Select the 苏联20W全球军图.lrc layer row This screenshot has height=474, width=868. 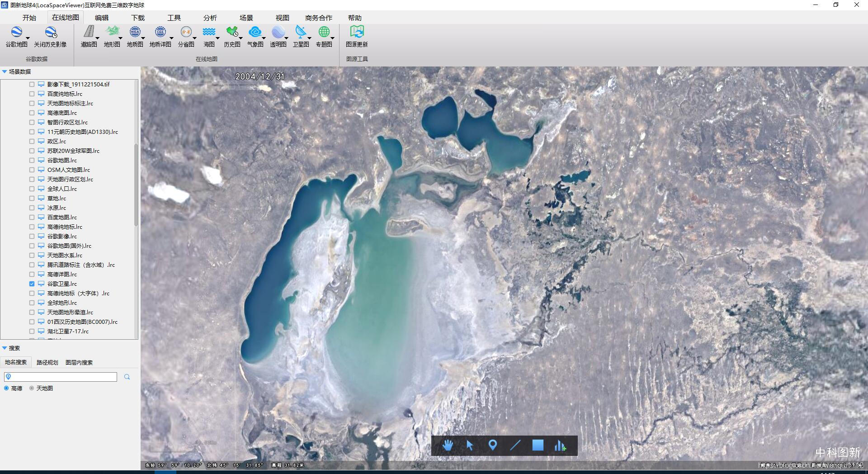73,151
